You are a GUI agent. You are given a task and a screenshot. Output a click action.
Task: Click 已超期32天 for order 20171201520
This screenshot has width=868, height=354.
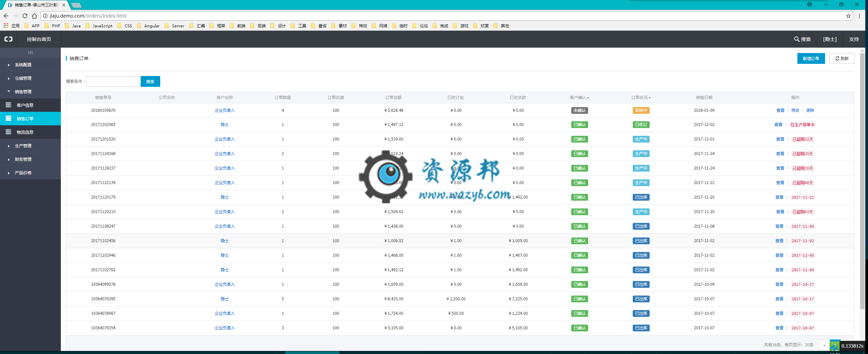tap(803, 139)
